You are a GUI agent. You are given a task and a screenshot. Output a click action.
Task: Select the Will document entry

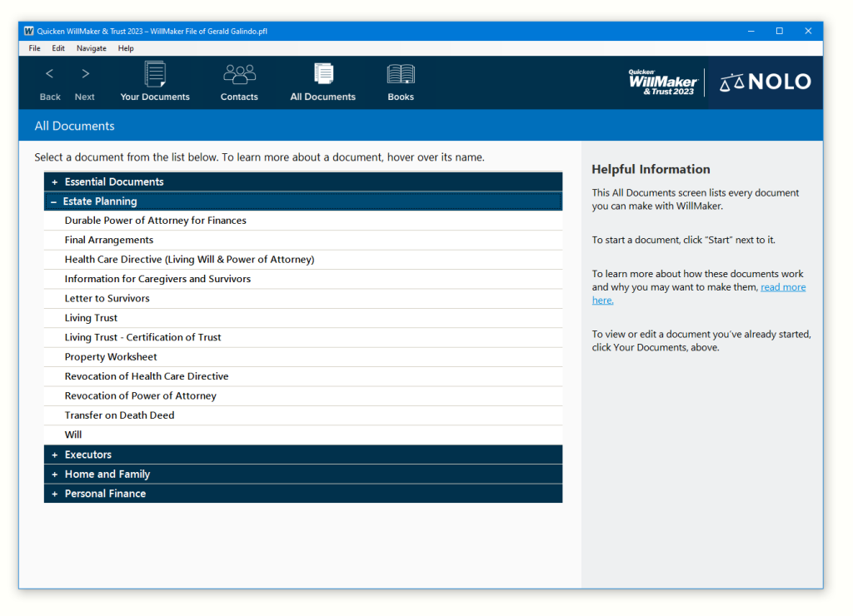click(x=73, y=435)
